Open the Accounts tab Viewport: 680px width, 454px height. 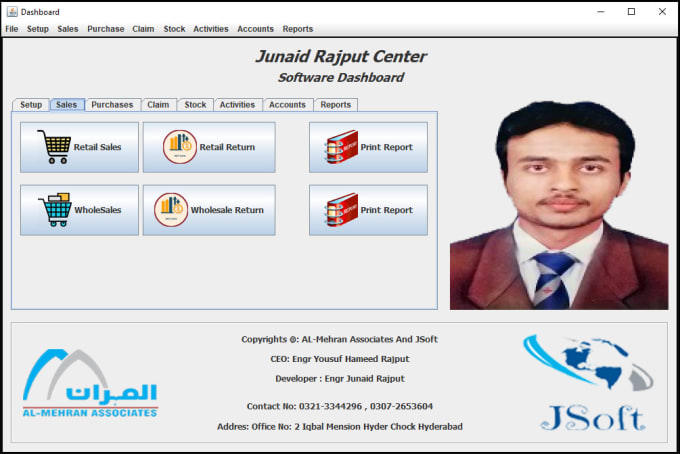[287, 105]
